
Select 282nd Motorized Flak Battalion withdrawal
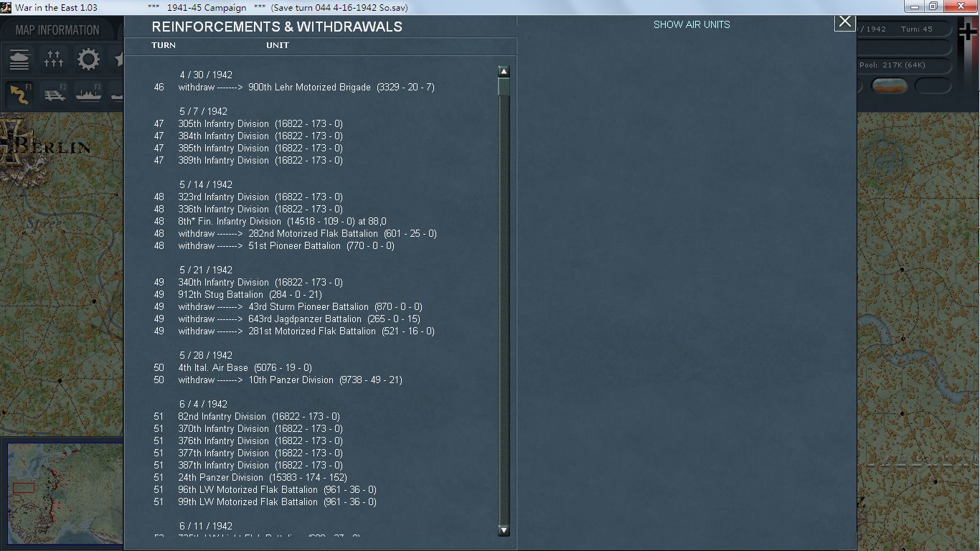click(307, 234)
